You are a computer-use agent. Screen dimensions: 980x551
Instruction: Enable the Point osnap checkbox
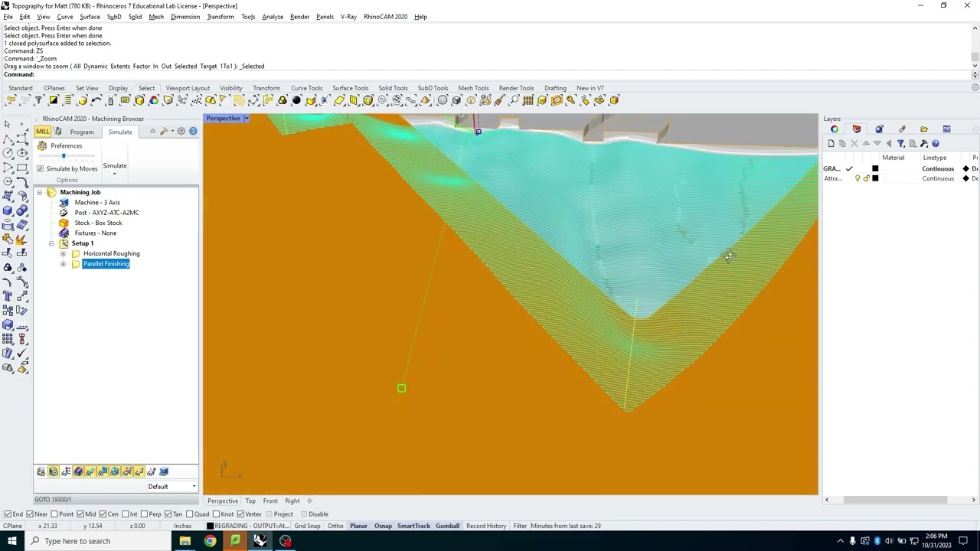54,514
